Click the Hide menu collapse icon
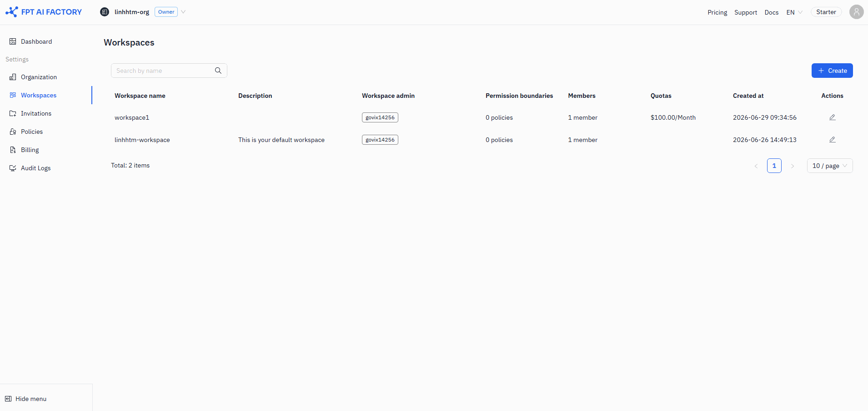The width and height of the screenshot is (868, 411). tap(8, 399)
